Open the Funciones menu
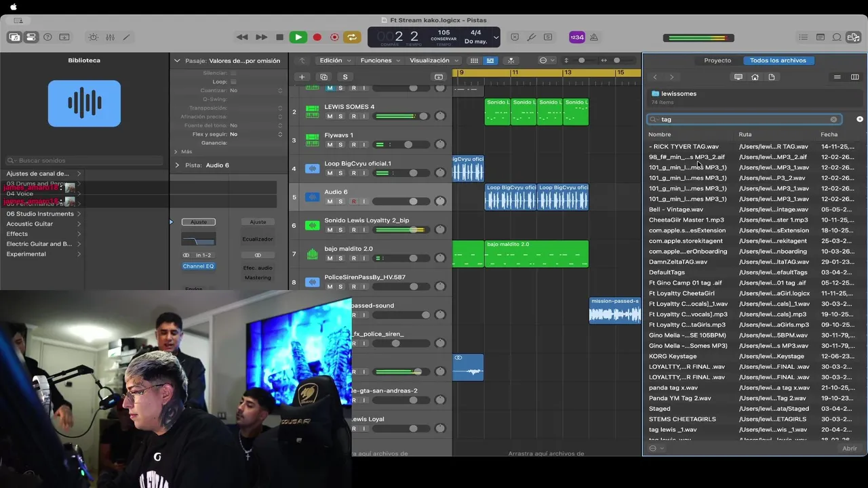868x488 pixels. point(379,60)
